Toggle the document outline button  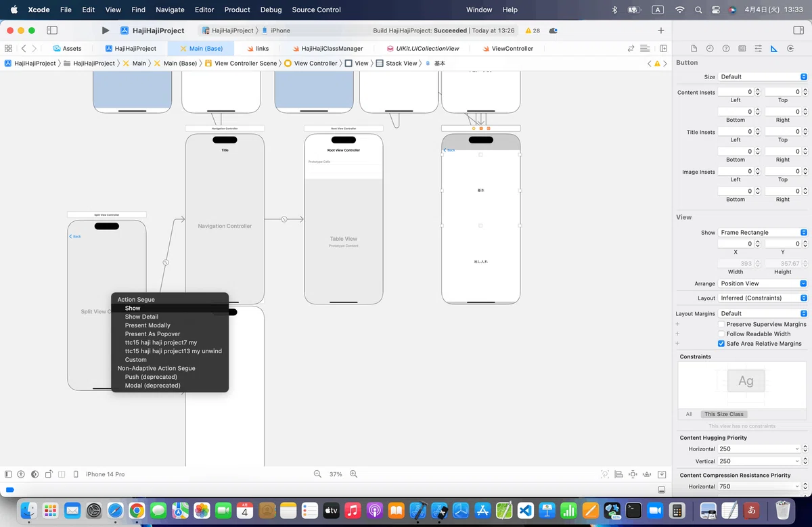click(x=9, y=474)
